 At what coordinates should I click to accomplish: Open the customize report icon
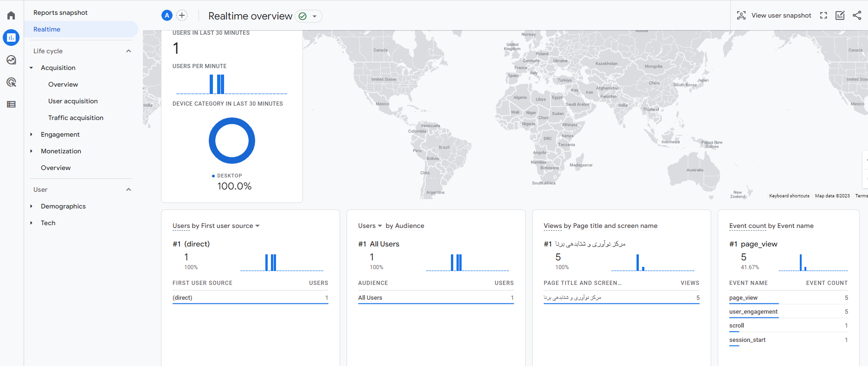pyautogui.click(x=840, y=15)
